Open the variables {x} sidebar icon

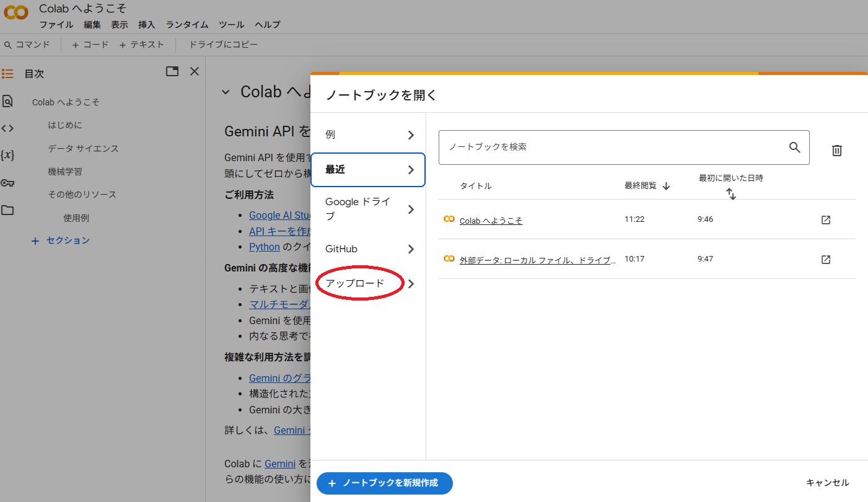7,155
